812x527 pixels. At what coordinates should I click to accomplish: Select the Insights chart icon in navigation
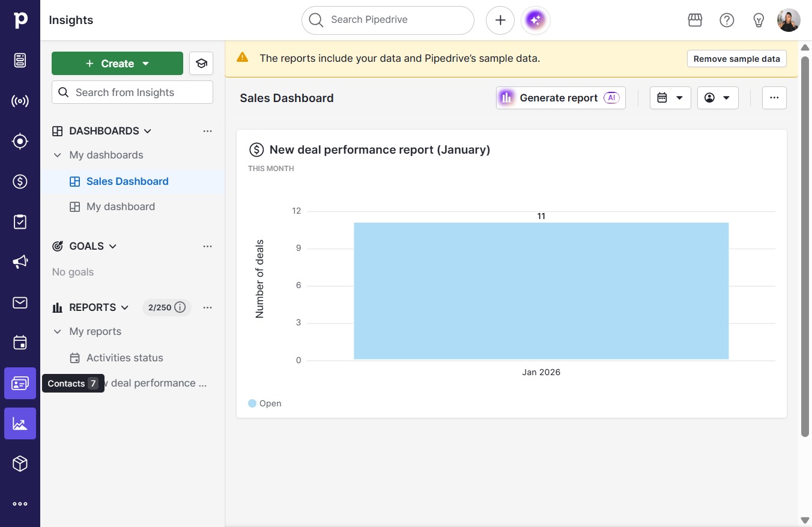[x=20, y=423]
